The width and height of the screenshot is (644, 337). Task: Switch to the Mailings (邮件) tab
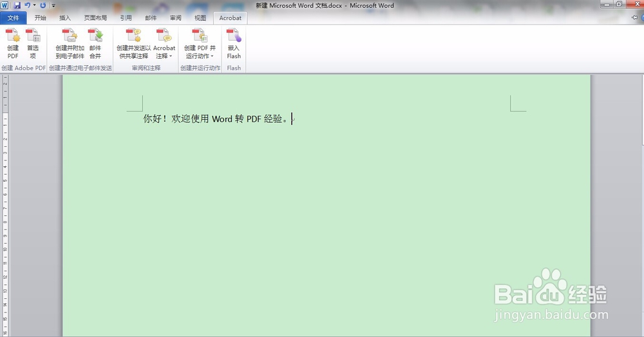pos(151,17)
